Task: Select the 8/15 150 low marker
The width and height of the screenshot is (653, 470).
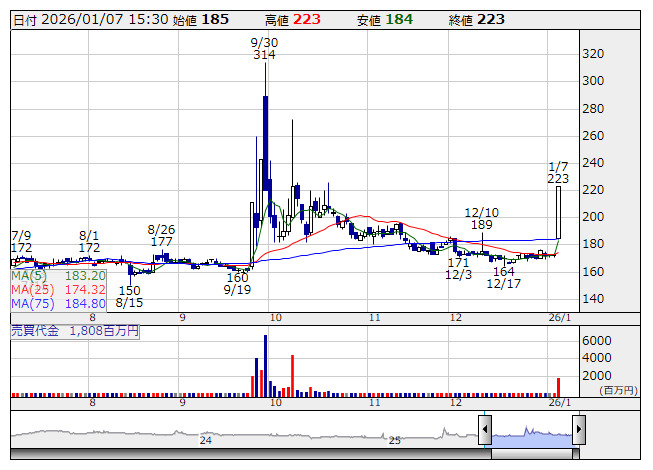Action: click(x=128, y=295)
